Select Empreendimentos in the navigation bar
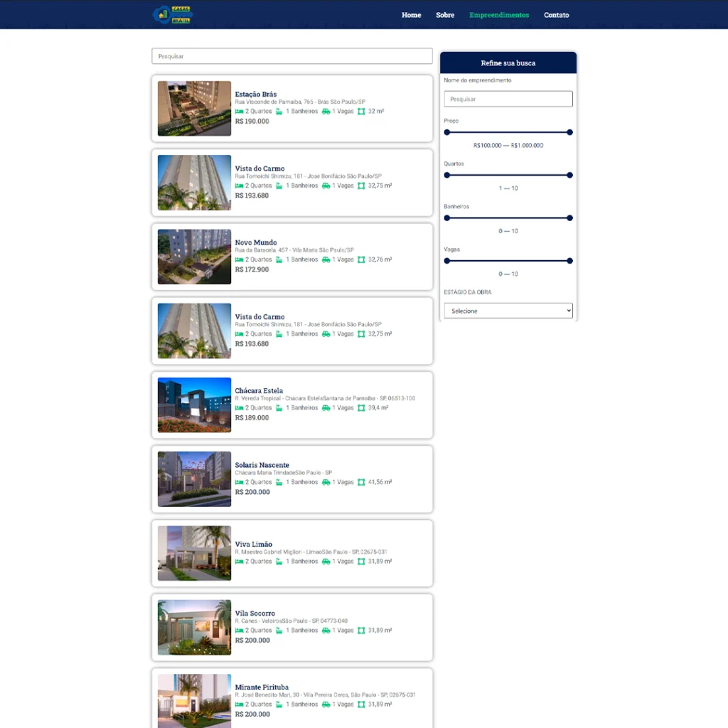This screenshot has height=728, width=728. click(x=499, y=15)
